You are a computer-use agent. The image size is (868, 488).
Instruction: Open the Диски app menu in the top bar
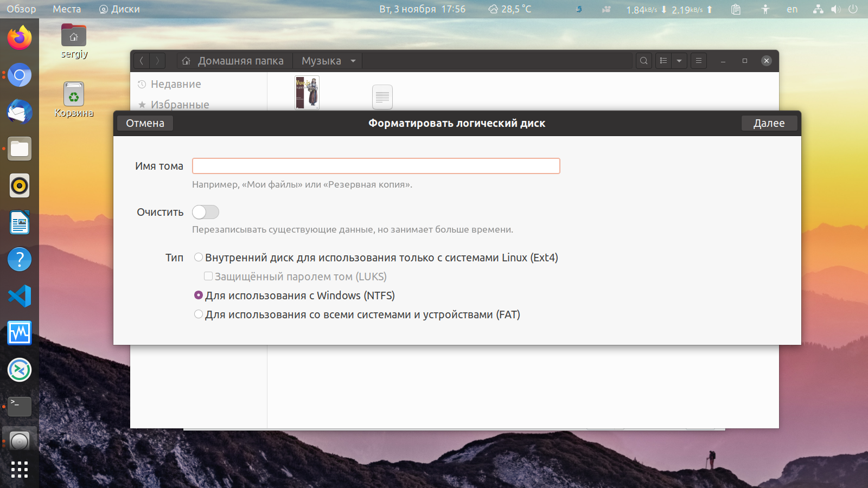click(119, 9)
